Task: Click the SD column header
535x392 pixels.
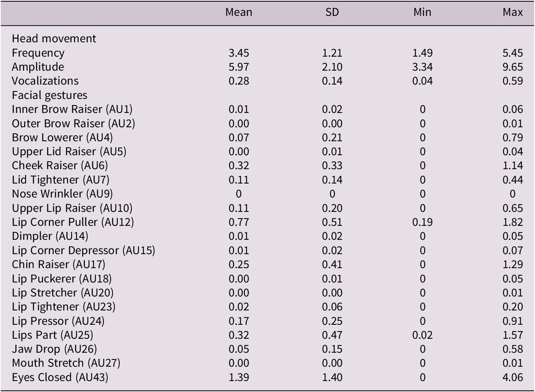Action: point(332,12)
